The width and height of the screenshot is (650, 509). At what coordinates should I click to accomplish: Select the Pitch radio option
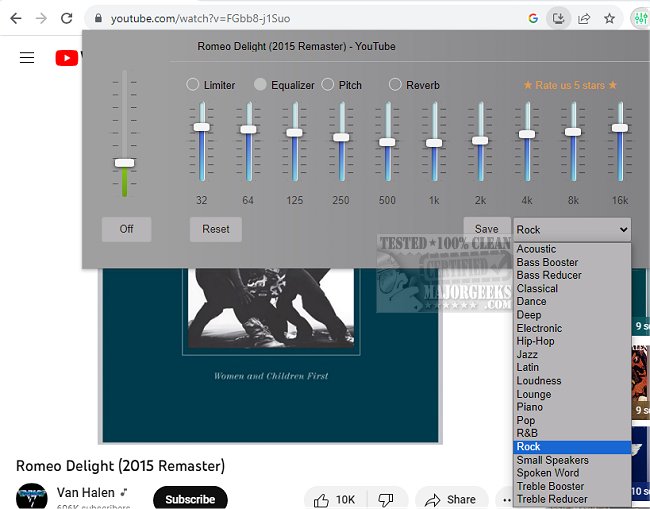[x=327, y=85]
